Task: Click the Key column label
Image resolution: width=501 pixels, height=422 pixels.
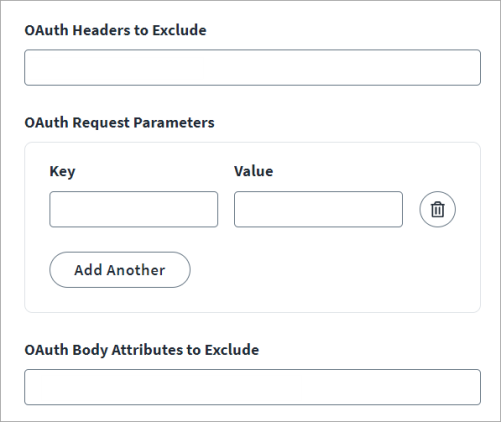Action: [62, 172]
